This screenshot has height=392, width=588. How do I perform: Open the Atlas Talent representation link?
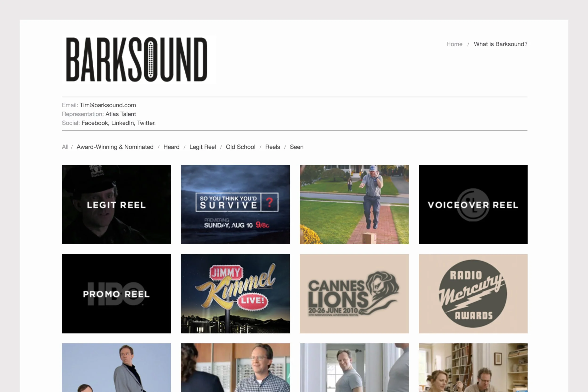click(x=120, y=114)
